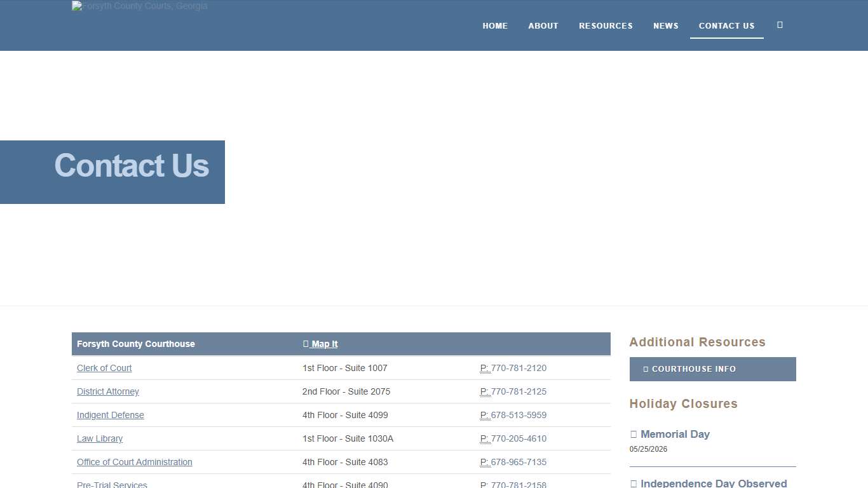This screenshot has width=868, height=488.
Task: Open the HOME menu item
Action: click(x=495, y=25)
